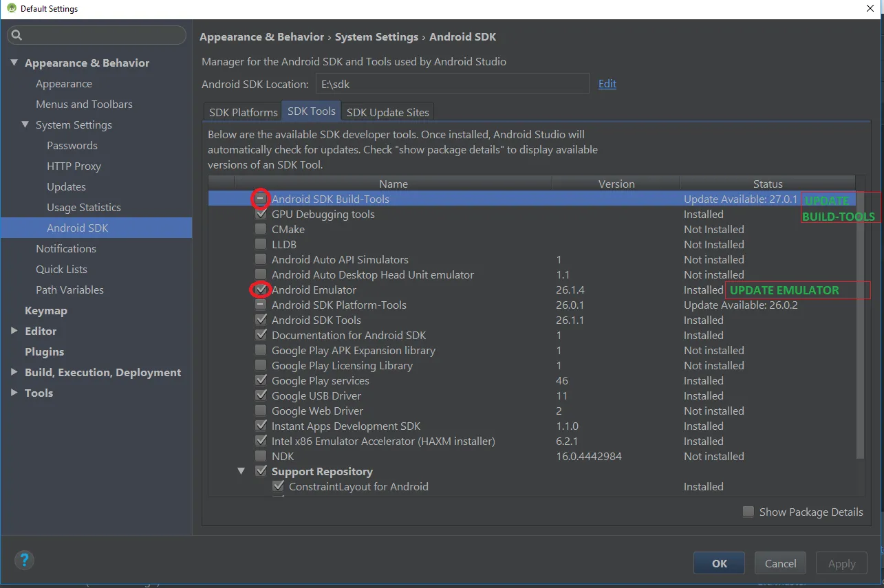Image resolution: width=884 pixels, height=588 pixels.
Task: Check the LLDB tool checkbox
Action: [261, 245]
